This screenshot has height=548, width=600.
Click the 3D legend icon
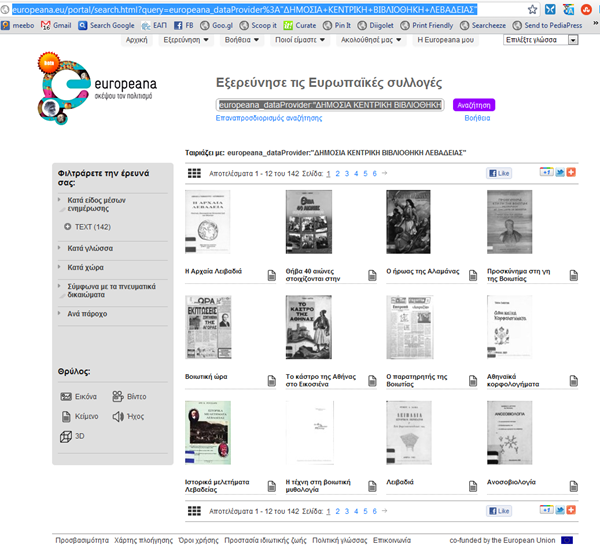(66, 436)
